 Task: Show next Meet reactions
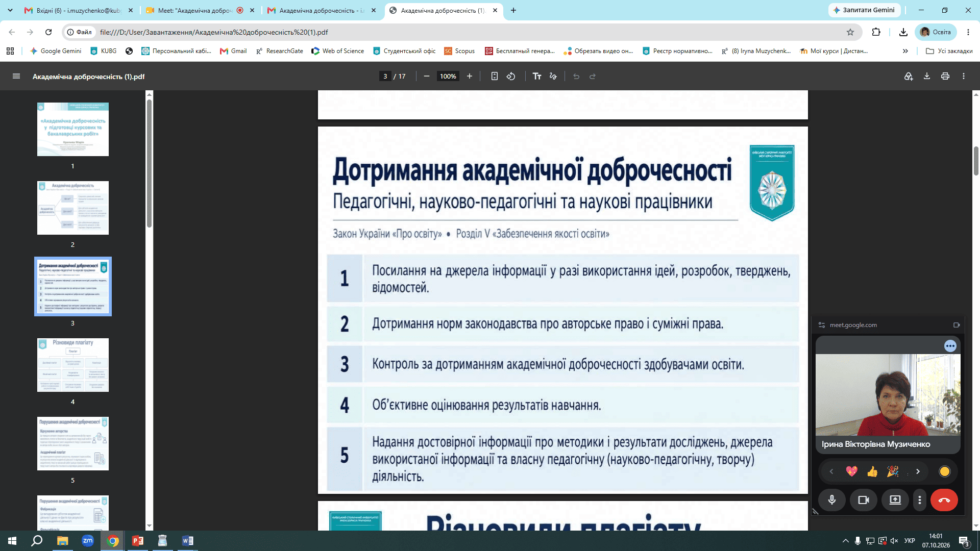(x=918, y=471)
